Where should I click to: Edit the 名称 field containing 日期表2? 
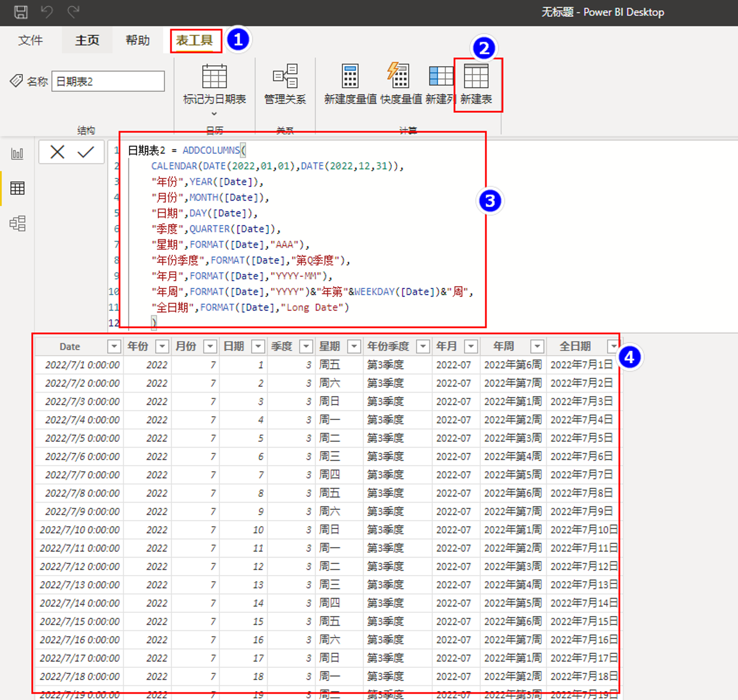coord(108,81)
